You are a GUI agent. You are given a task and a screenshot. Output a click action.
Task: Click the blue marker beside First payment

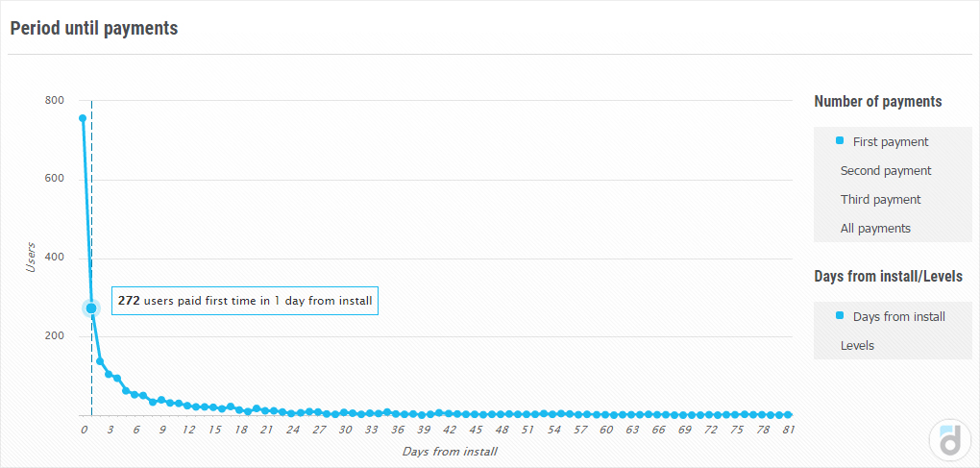point(840,140)
